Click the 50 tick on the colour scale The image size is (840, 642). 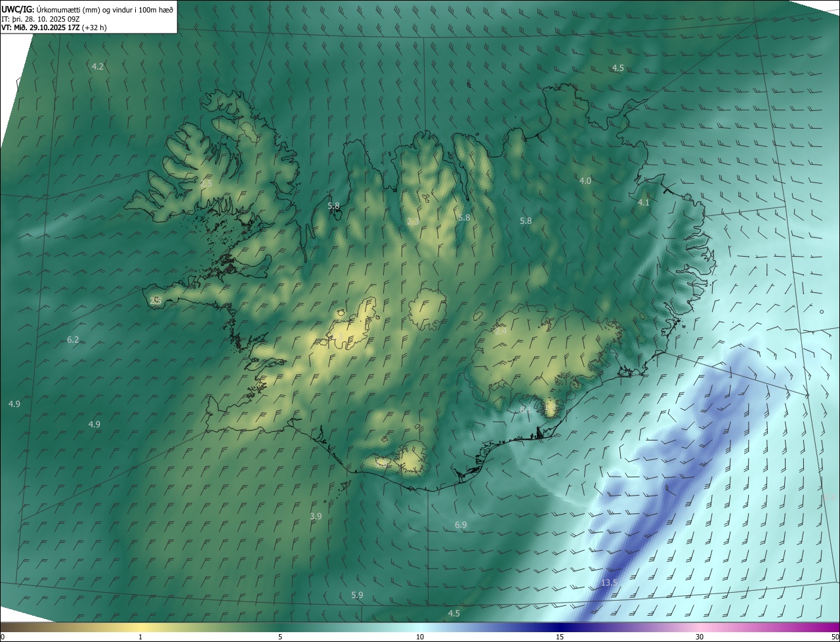pyautogui.click(x=835, y=637)
